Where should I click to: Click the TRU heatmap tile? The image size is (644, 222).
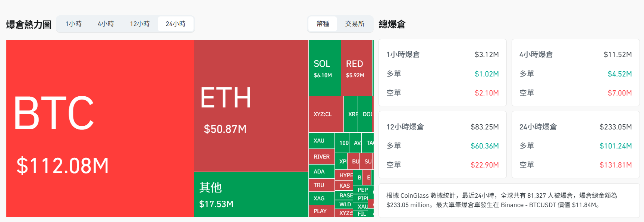pos(322,185)
